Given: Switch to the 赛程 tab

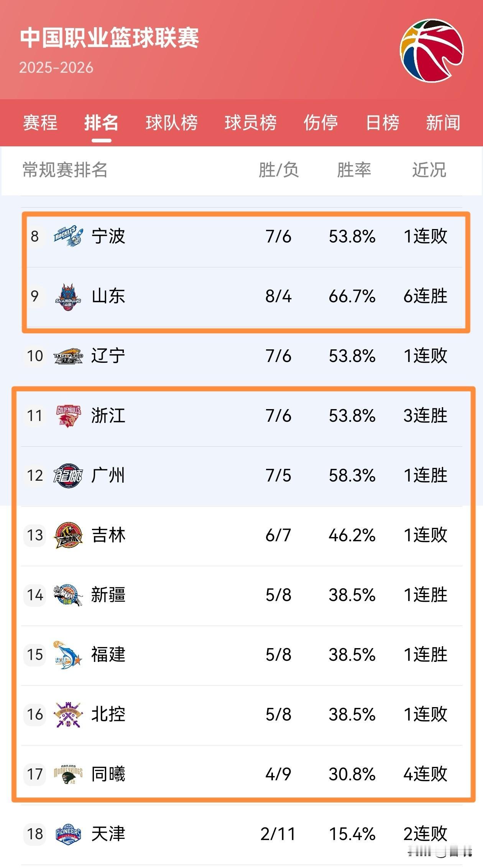Looking at the screenshot, I should (x=40, y=123).
